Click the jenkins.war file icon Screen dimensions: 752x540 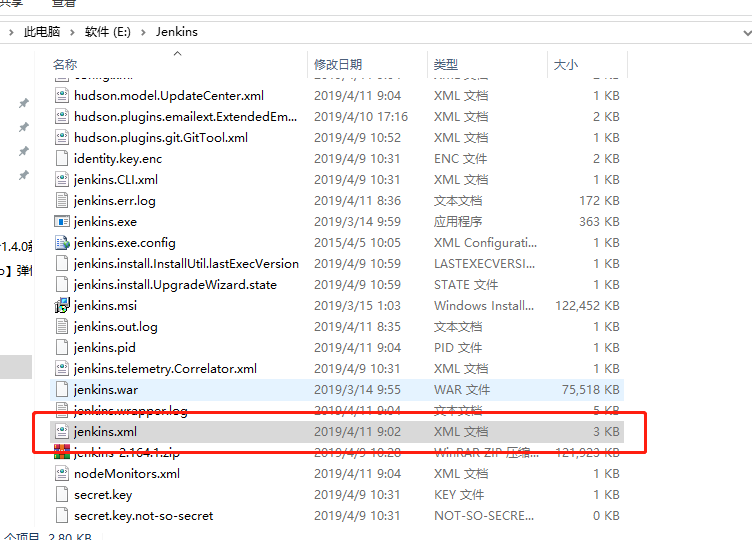[x=62, y=390]
